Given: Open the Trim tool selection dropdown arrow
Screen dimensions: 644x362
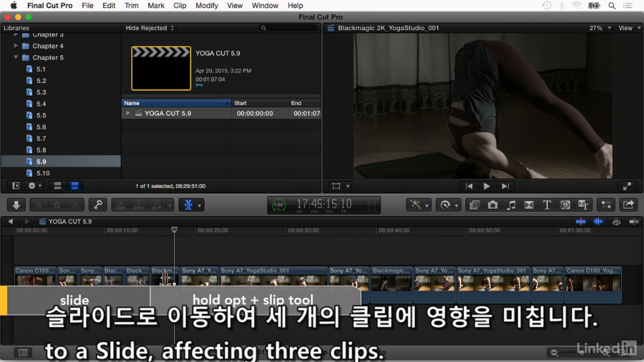Looking at the screenshot, I should point(200,206).
